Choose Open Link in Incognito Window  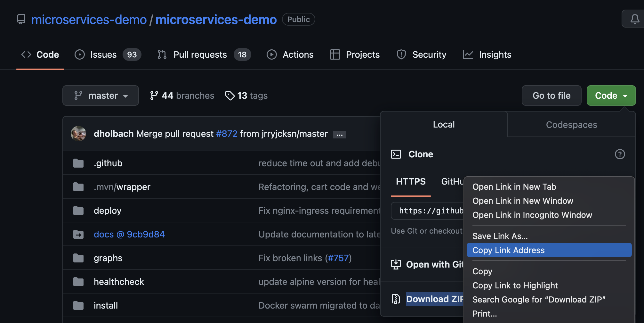tap(549, 215)
